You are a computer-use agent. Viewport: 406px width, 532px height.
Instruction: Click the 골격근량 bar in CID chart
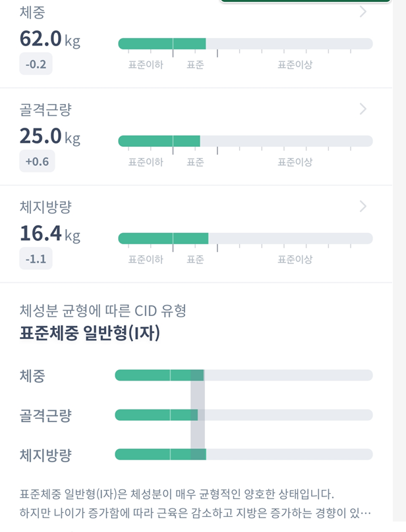[244, 415]
